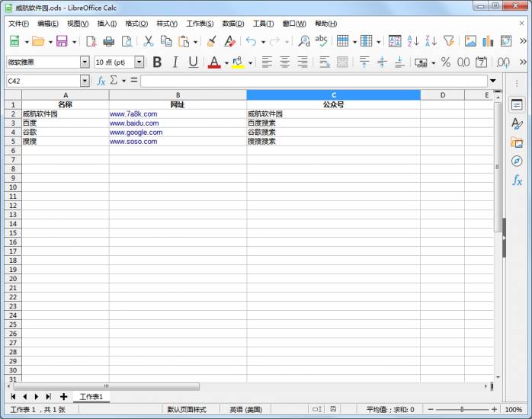
Task: Follow the www.google.com link
Action: tap(136, 133)
